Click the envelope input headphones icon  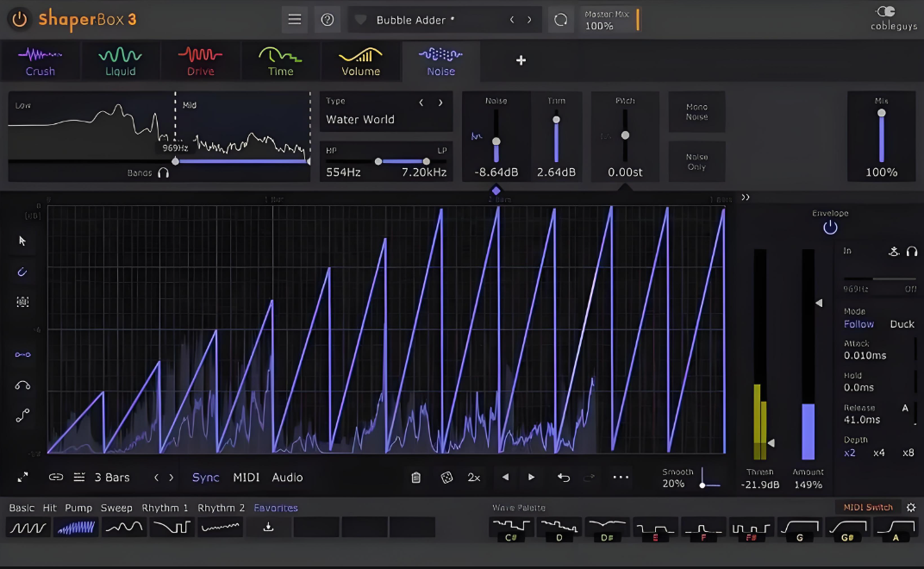(912, 252)
